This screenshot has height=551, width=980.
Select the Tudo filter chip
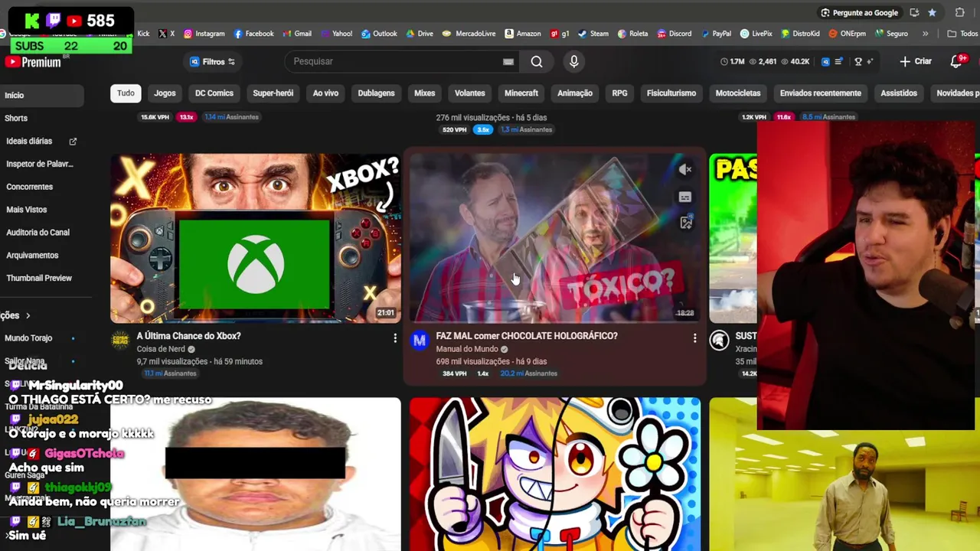pyautogui.click(x=126, y=93)
